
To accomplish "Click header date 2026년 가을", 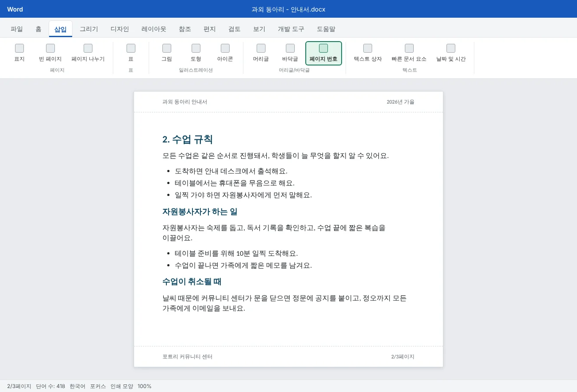I will (x=400, y=102).
